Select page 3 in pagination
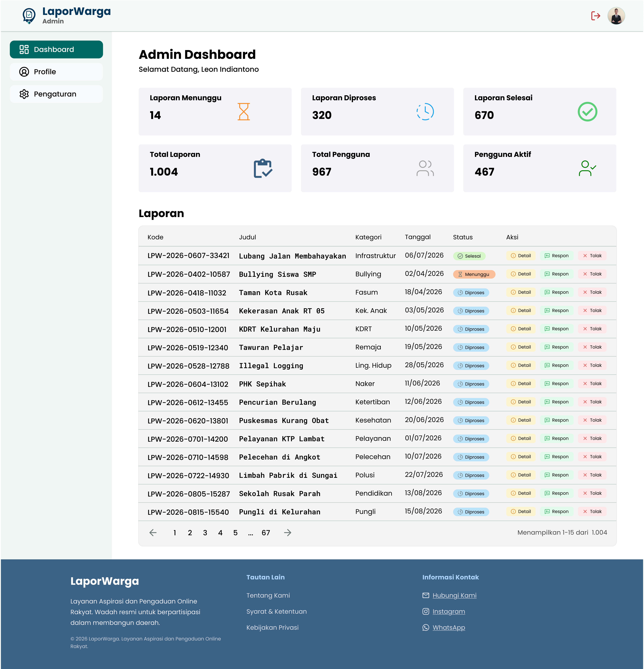 [205, 533]
